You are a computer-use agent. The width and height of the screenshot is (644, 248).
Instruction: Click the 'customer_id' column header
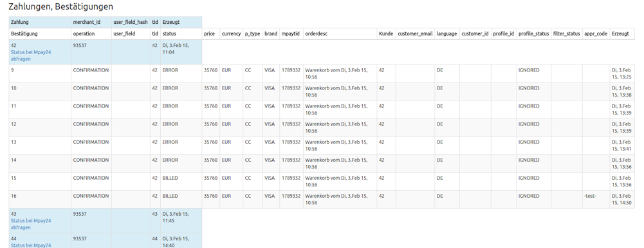475,34
